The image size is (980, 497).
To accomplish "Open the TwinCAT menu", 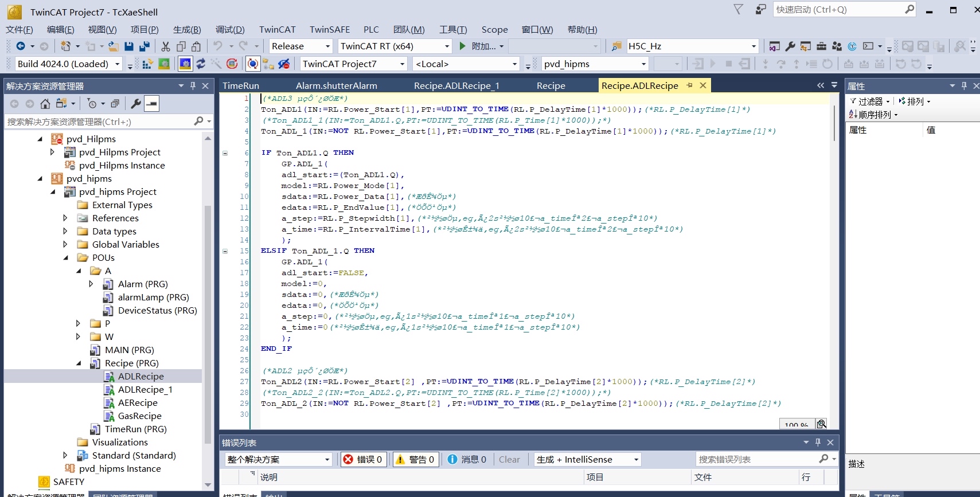I will [x=278, y=30].
